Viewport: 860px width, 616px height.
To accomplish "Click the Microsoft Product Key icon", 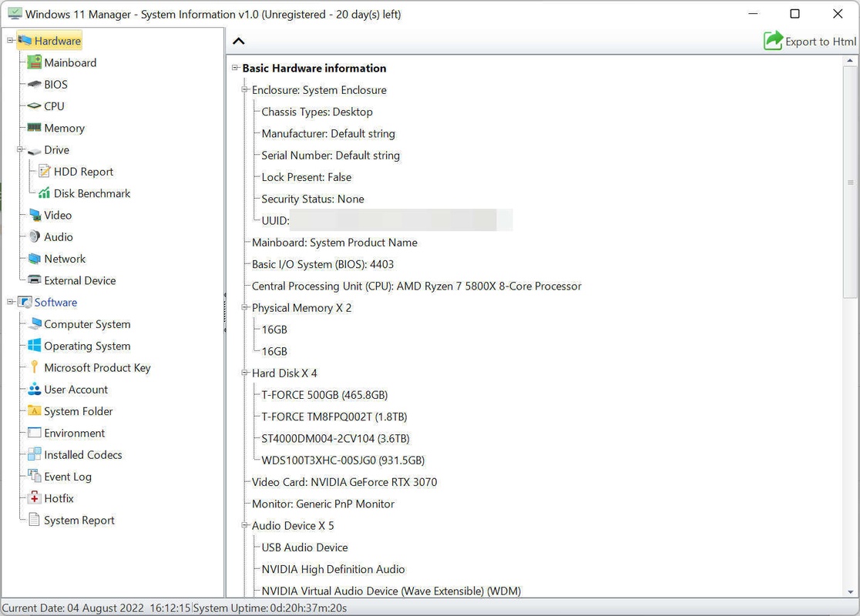I will (x=34, y=367).
